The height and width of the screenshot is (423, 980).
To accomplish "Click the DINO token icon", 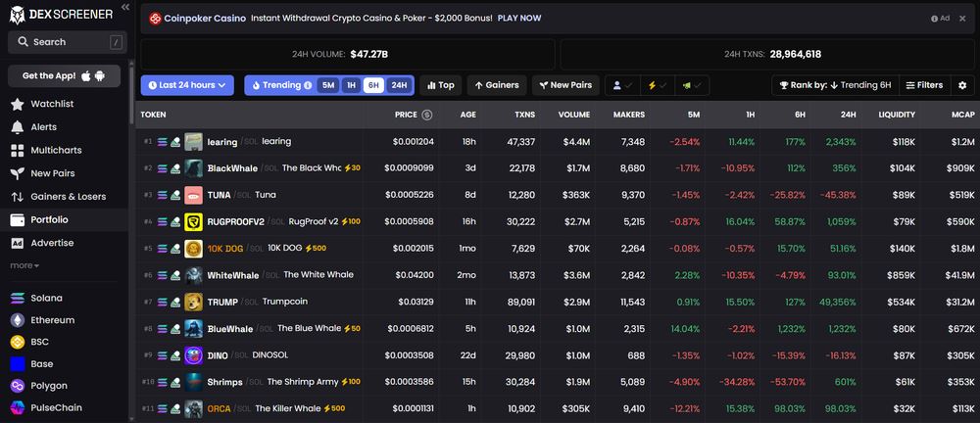I will point(194,355).
